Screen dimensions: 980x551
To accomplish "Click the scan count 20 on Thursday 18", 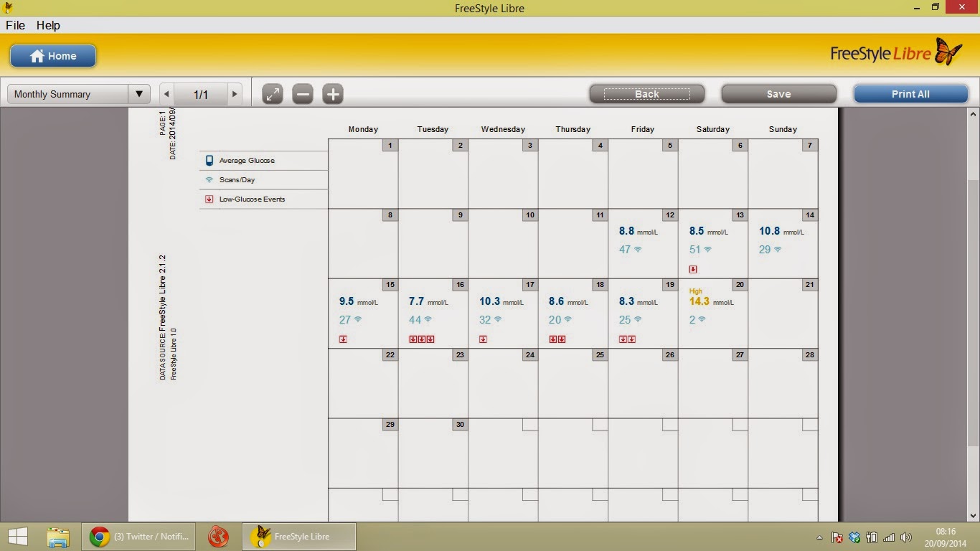I will point(555,320).
